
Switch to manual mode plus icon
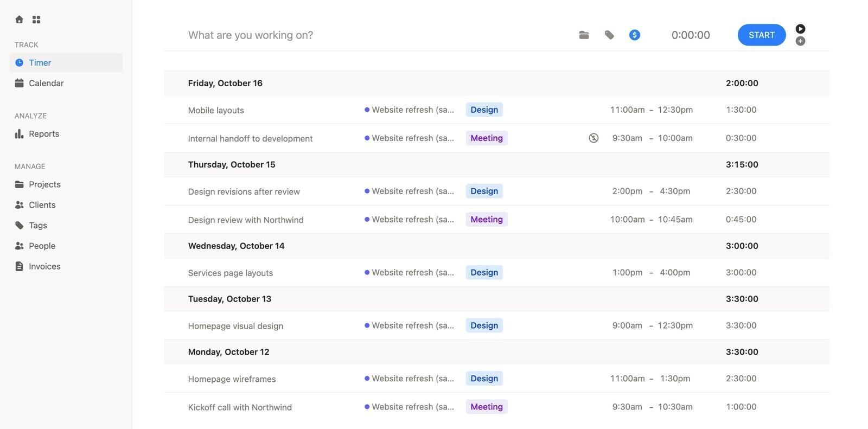[x=800, y=41]
